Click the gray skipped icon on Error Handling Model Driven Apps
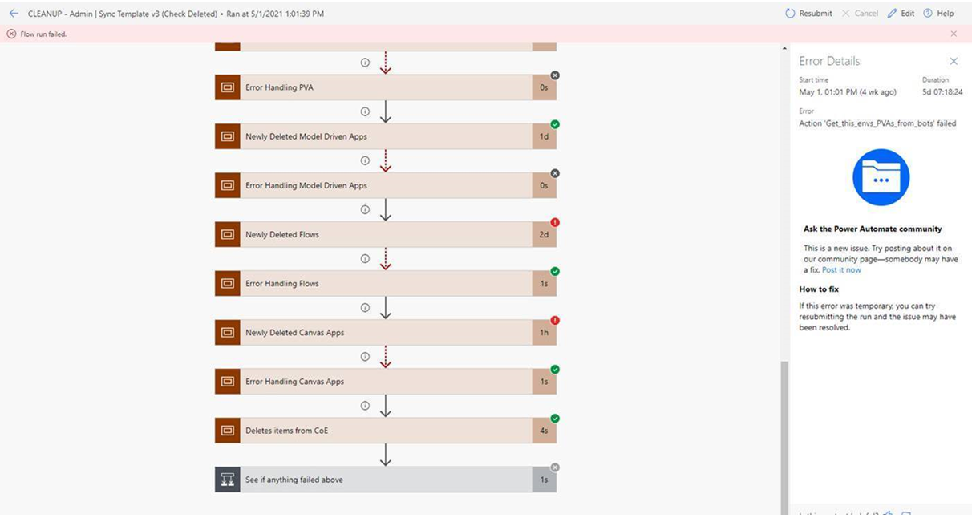Viewport: 980px width, 518px height. point(553,173)
